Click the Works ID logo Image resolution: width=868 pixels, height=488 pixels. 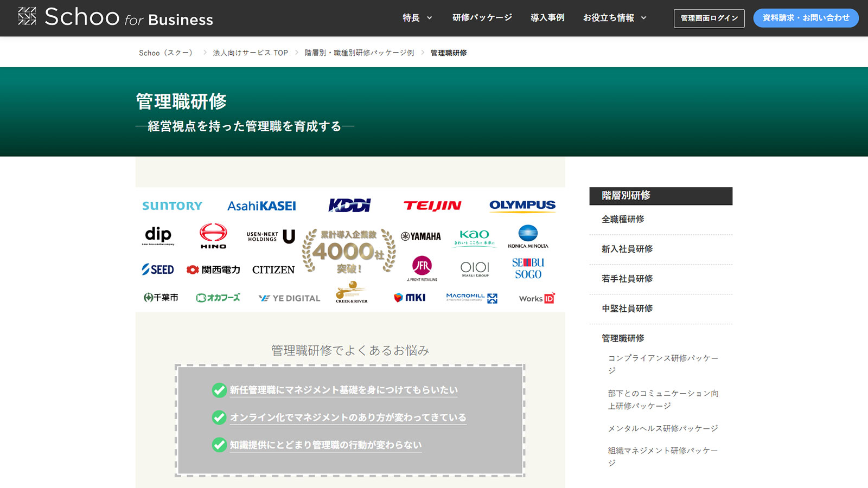[537, 298]
